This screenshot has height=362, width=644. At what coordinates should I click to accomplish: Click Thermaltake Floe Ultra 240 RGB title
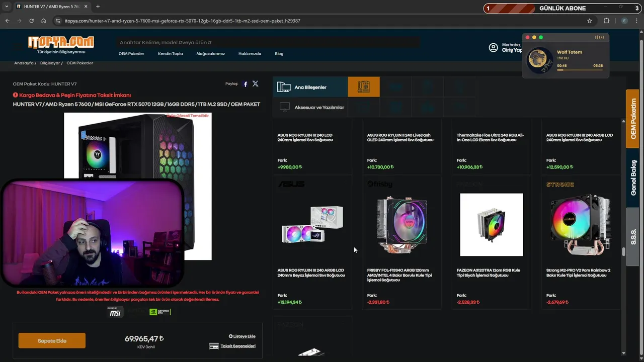coord(490,137)
